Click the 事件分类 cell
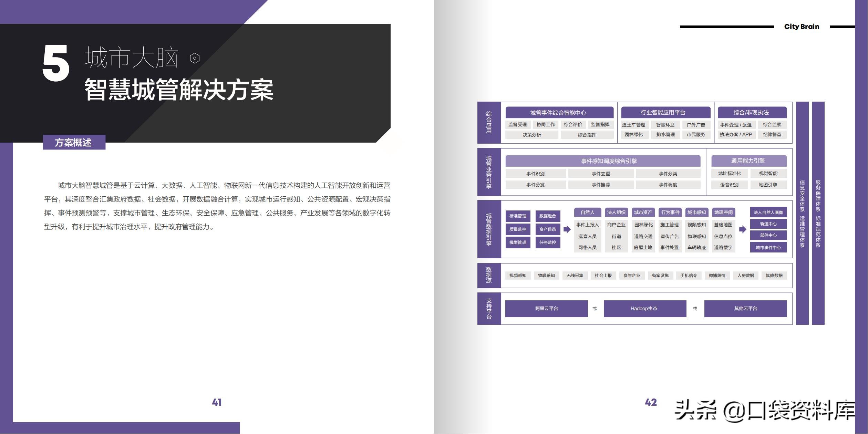Screen dimensions: 868x434 coord(668,174)
